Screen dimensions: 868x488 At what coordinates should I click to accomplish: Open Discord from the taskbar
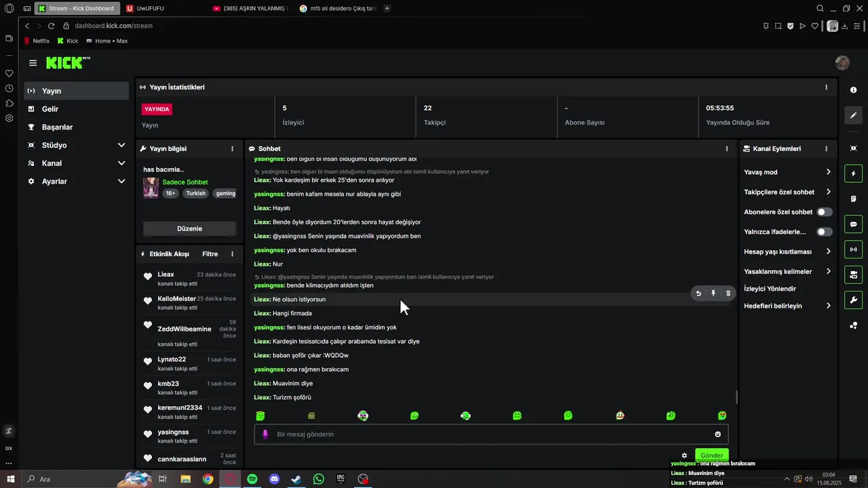click(x=275, y=479)
